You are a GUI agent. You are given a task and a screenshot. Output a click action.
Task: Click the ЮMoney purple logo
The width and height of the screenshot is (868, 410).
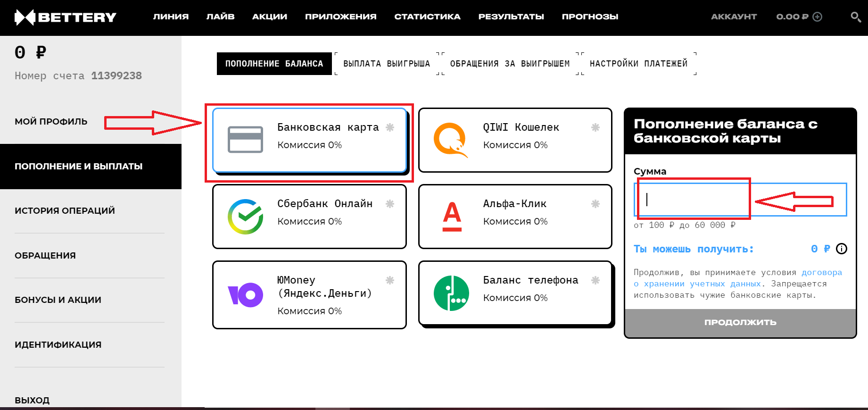tap(245, 295)
